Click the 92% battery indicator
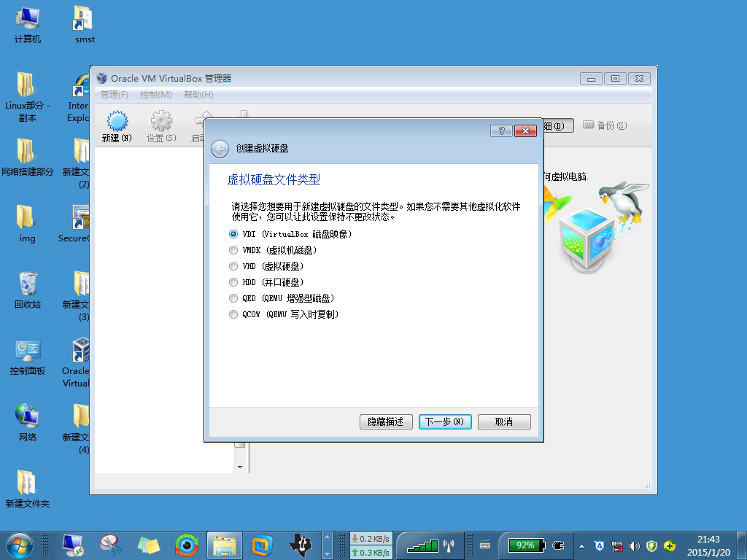The image size is (747, 560). [x=525, y=545]
